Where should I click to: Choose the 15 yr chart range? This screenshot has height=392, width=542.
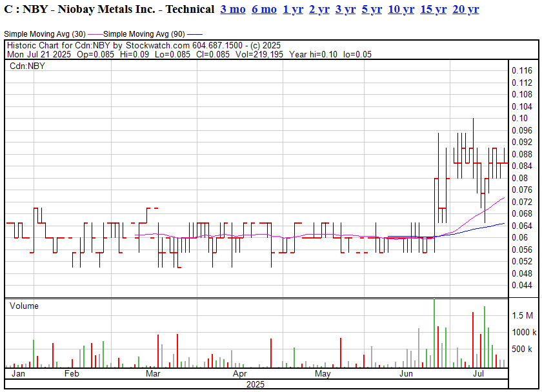[434, 9]
